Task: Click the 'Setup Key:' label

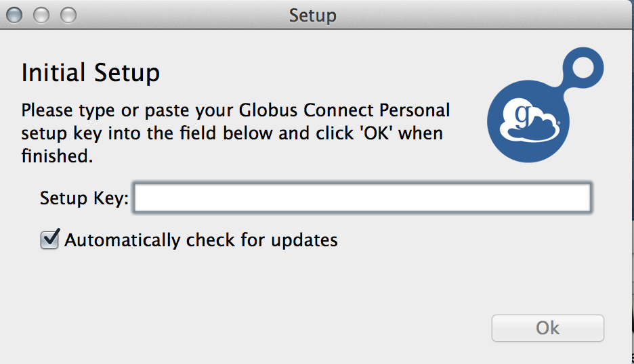Action: (x=84, y=198)
